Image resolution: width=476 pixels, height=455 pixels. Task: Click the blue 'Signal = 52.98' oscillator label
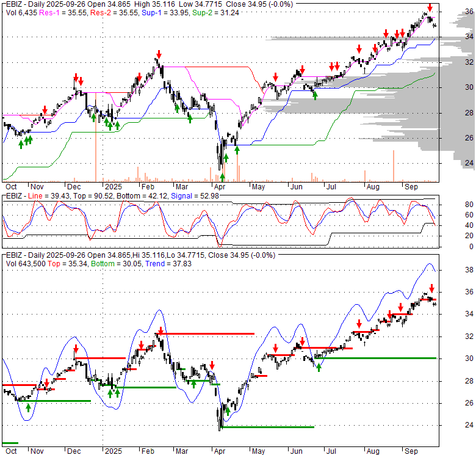pyautogui.click(x=195, y=196)
